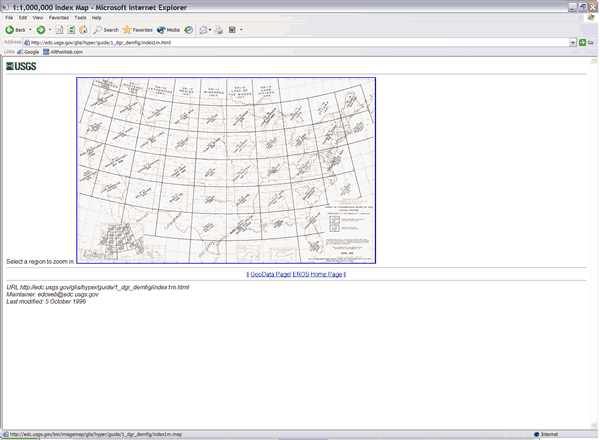600x440 pixels.
Task: Refresh the current page
Action: pyautogui.click(x=72, y=30)
